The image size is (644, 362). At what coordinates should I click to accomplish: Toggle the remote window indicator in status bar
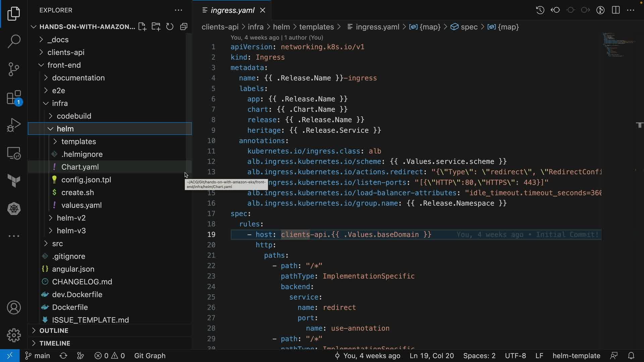[x=9, y=356]
